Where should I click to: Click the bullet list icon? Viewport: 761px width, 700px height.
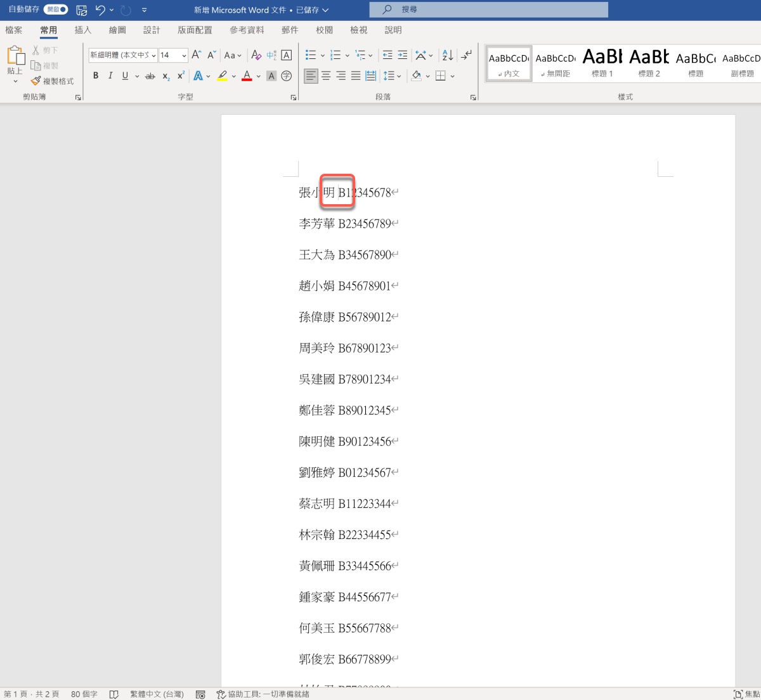coord(310,55)
